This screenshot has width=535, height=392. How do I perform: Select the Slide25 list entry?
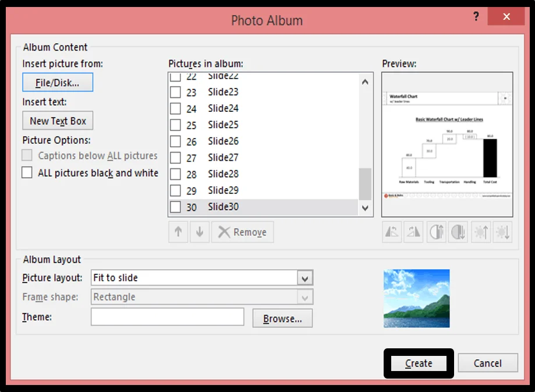point(263,125)
